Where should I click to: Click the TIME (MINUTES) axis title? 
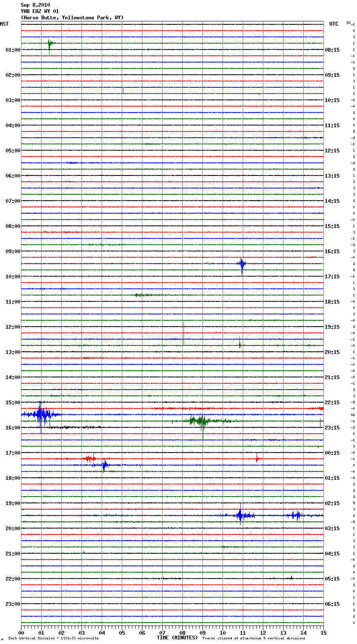177,638
